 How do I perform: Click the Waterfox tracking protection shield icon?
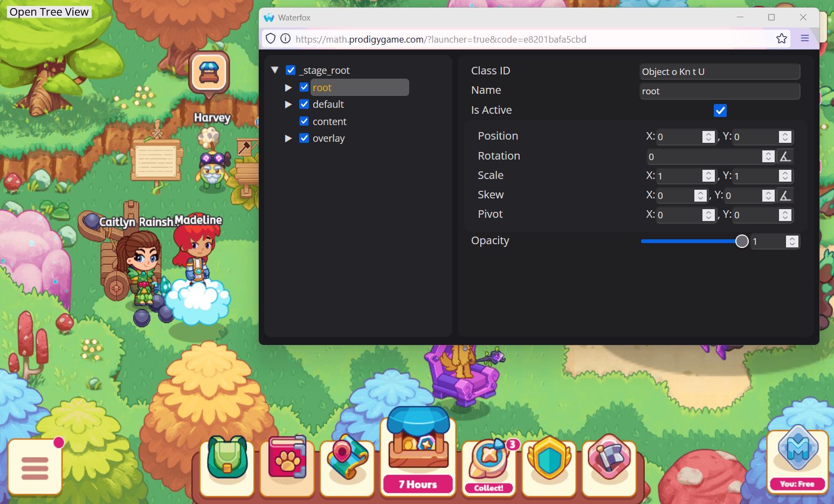[x=271, y=39]
